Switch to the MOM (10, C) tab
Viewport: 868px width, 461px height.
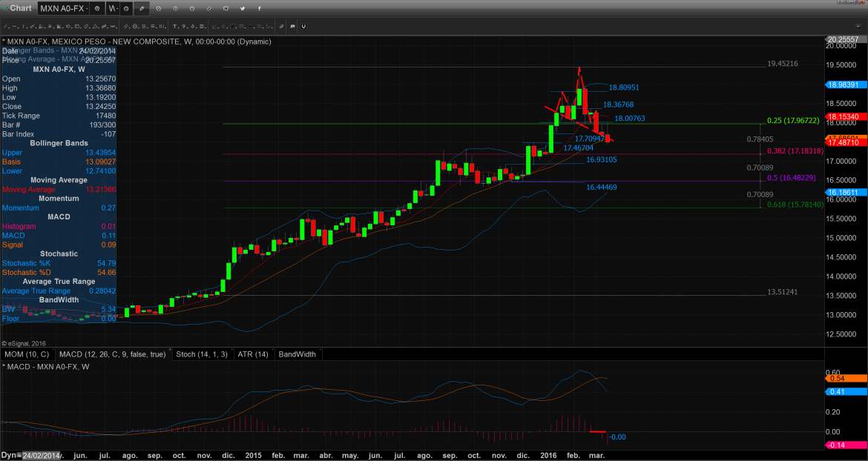pyautogui.click(x=27, y=354)
